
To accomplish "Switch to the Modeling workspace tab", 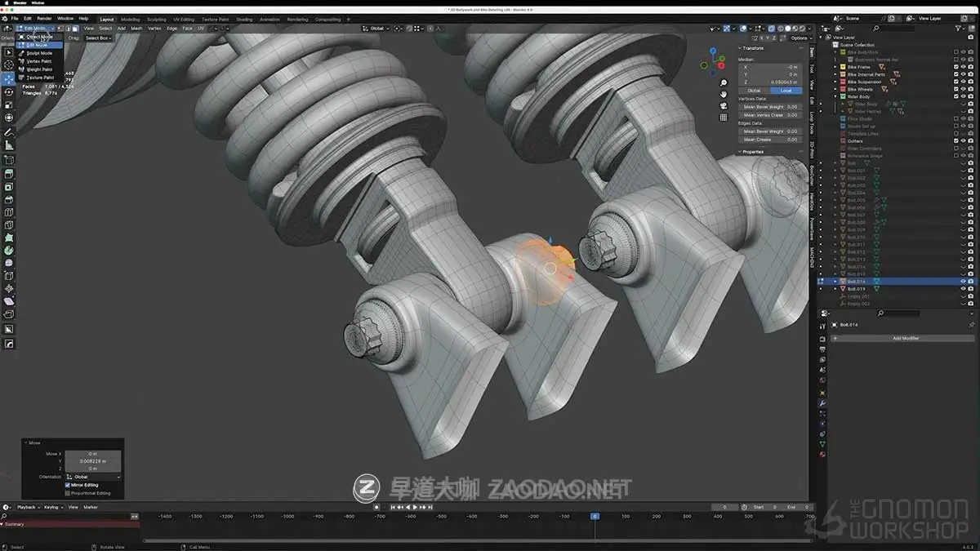I will pyautogui.click(x=129, y=19).
